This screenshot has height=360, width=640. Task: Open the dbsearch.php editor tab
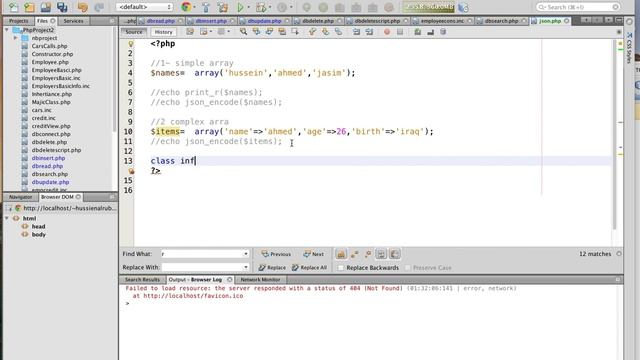[x=501, y=21]
